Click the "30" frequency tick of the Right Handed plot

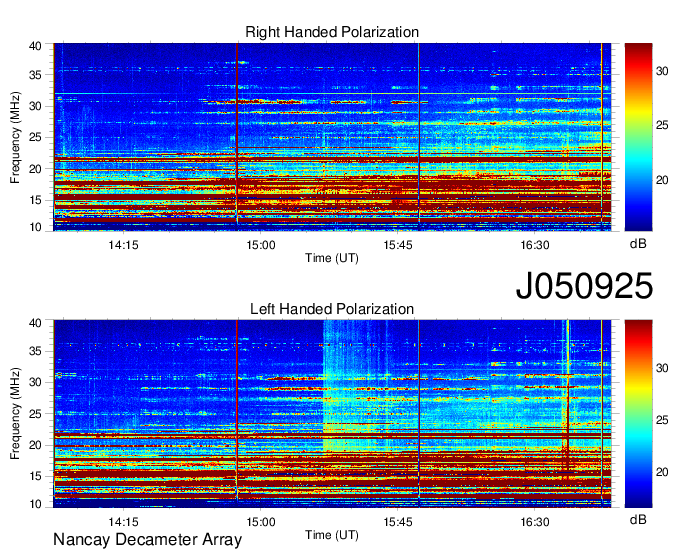pyautogui.click(x=35, y=106)
